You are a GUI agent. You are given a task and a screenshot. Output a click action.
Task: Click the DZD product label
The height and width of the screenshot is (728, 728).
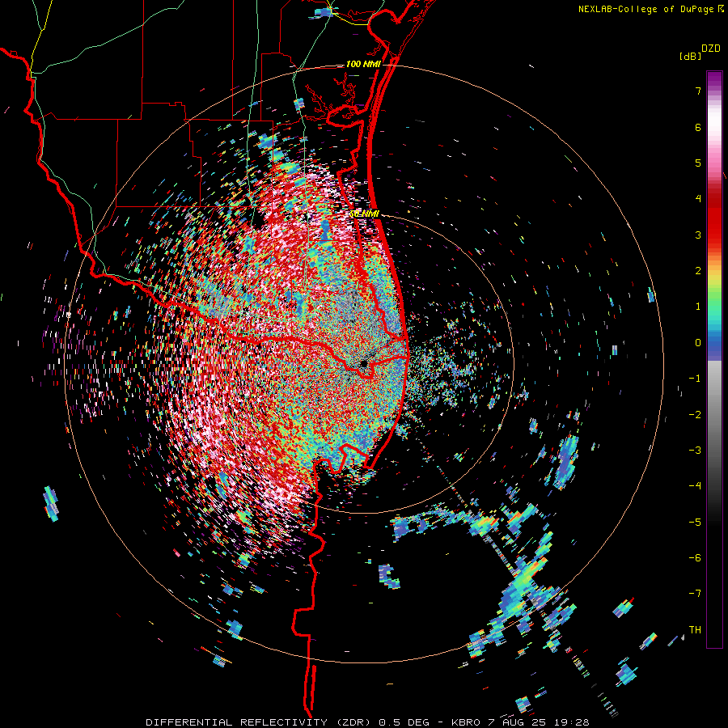tap(711, 49)
